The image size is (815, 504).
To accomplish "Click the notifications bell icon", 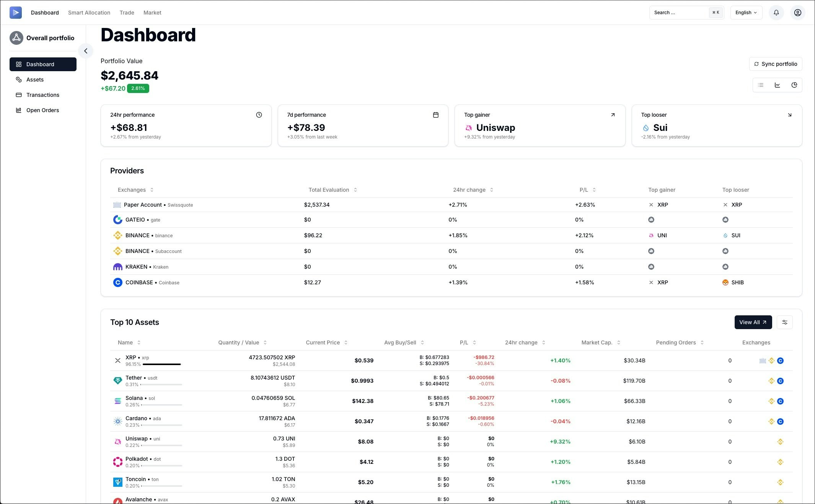I will (x=776, y=13).
